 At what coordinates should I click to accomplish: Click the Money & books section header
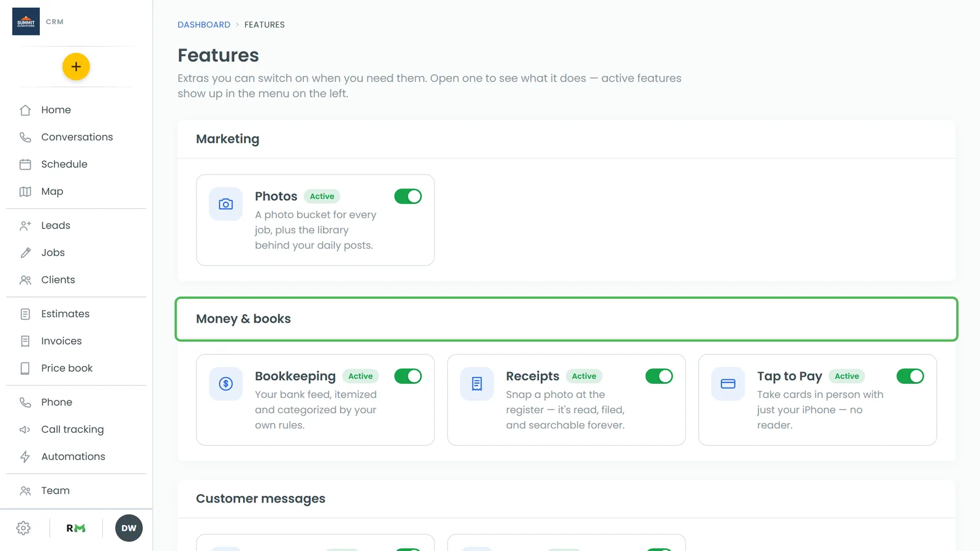(x=567, y=319)
